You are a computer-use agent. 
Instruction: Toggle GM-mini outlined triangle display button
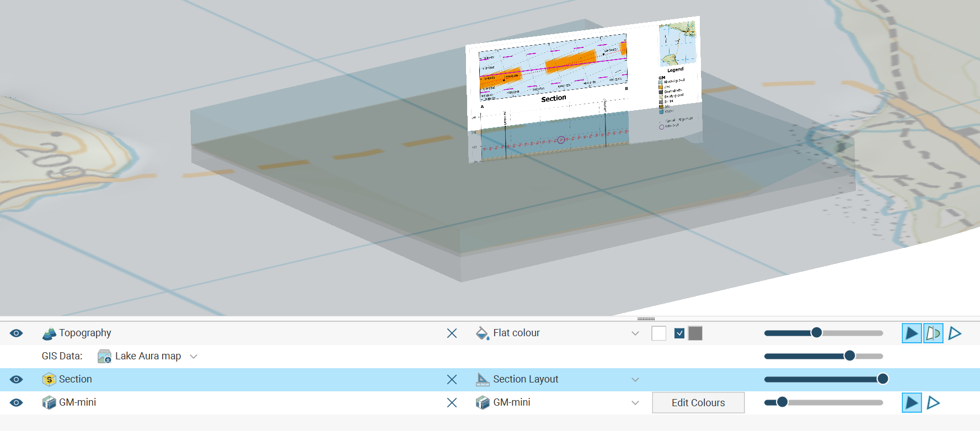(x=933, y=403)
